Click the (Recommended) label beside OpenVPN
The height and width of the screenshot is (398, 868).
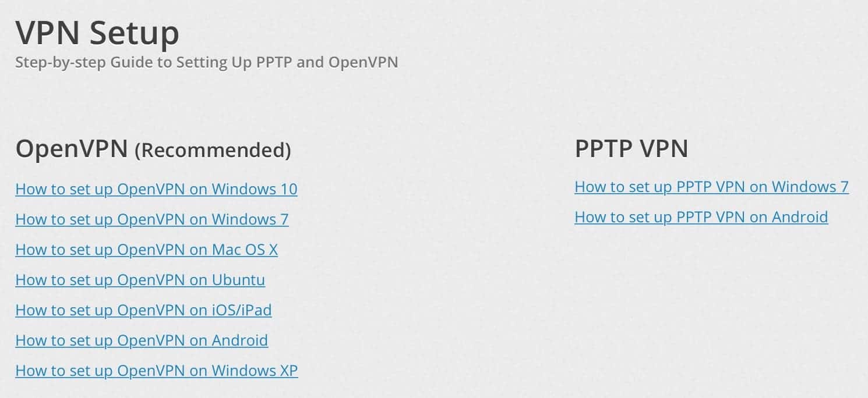tap(213, 150)
